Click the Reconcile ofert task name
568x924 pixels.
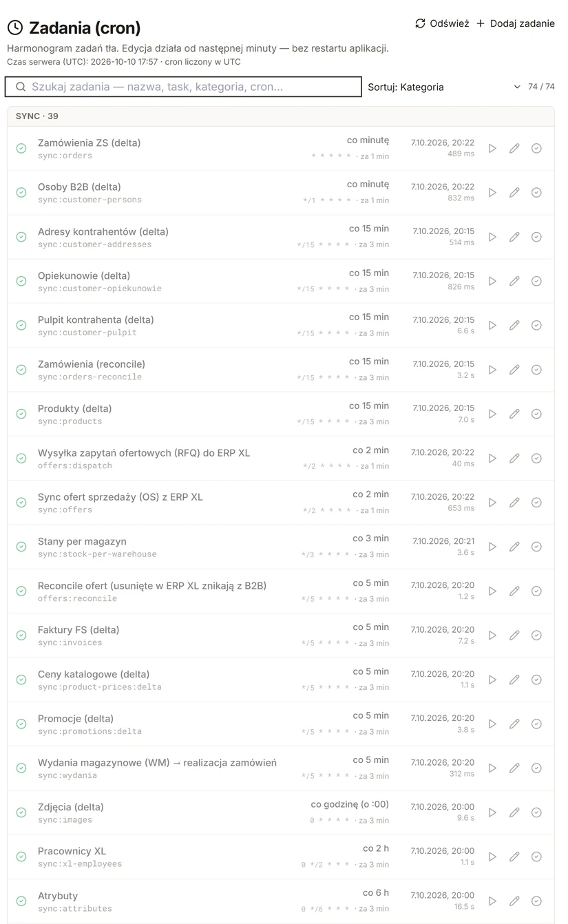point(152,586)
